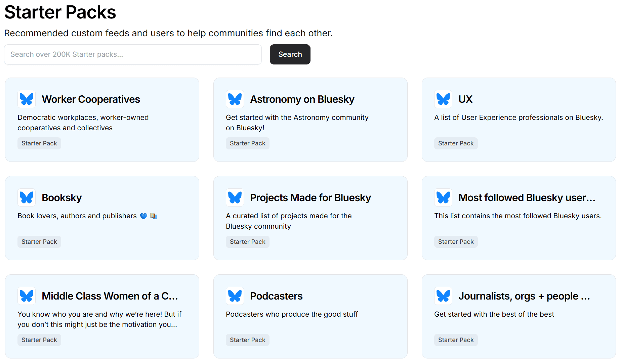Open the Podcasters title link

coord(276,296)
